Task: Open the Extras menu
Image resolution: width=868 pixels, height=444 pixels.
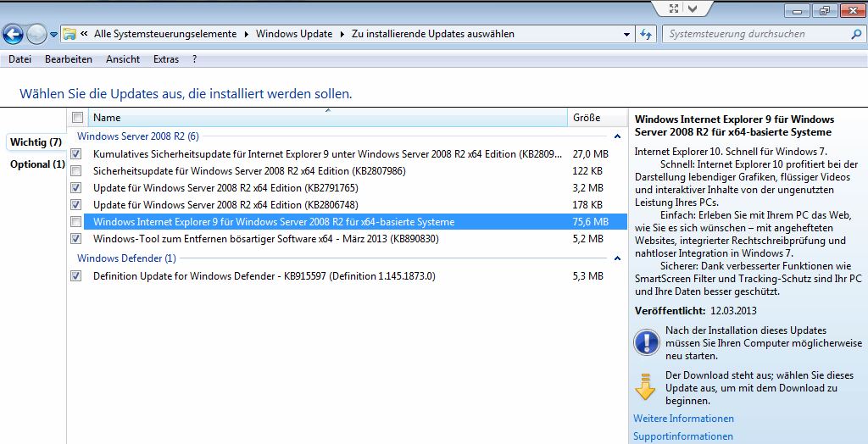Action: 166,59
